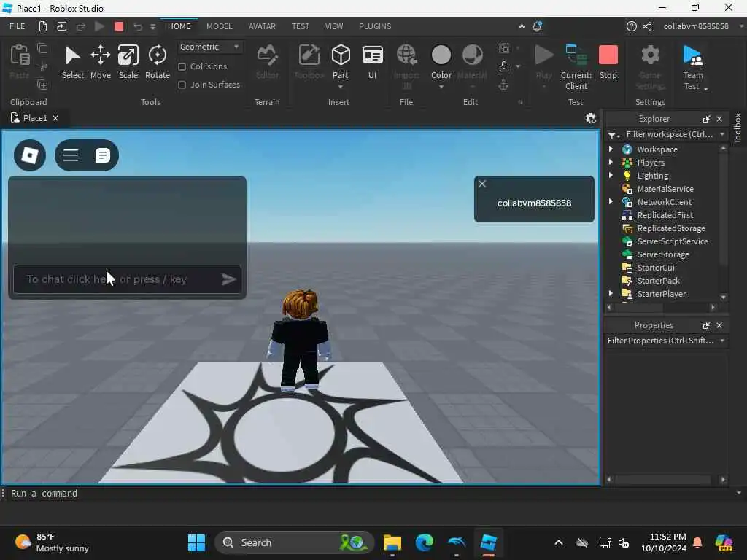Open Microsoft Edge from taskbar
This screenshot has height=560, width=747.
click(424, 542)
